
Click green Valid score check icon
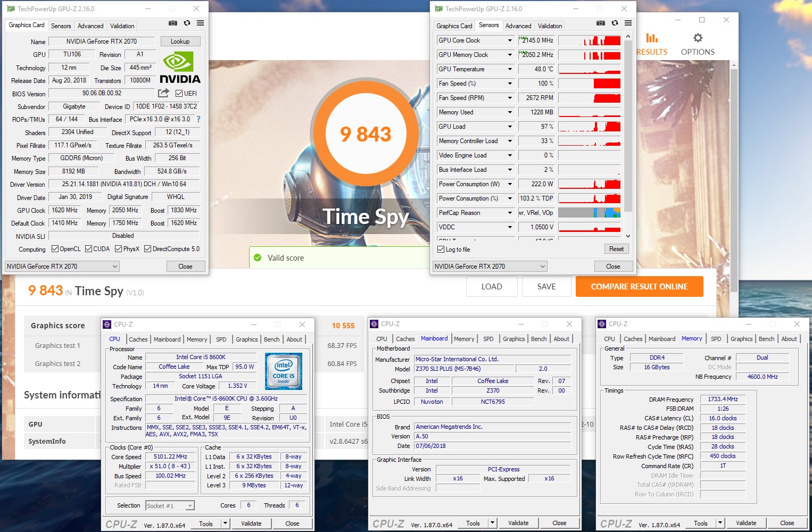(258, 258)
